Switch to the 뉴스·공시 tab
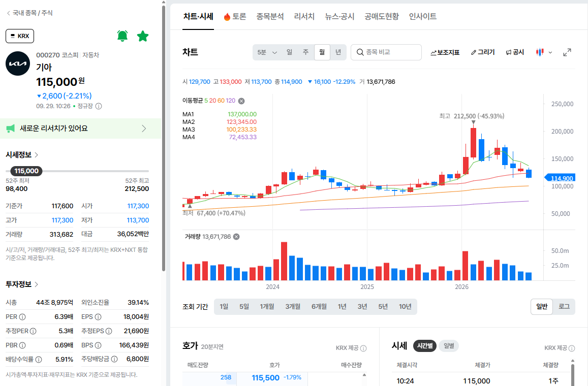The height and width of the screenshot is (386, 588). pos(339,16)
